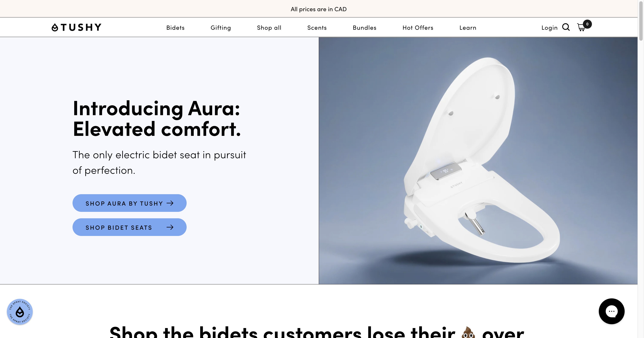This screenshot has width=644, height=338.
Task: Expand the Learn menu
Action: tap(468, 28)
